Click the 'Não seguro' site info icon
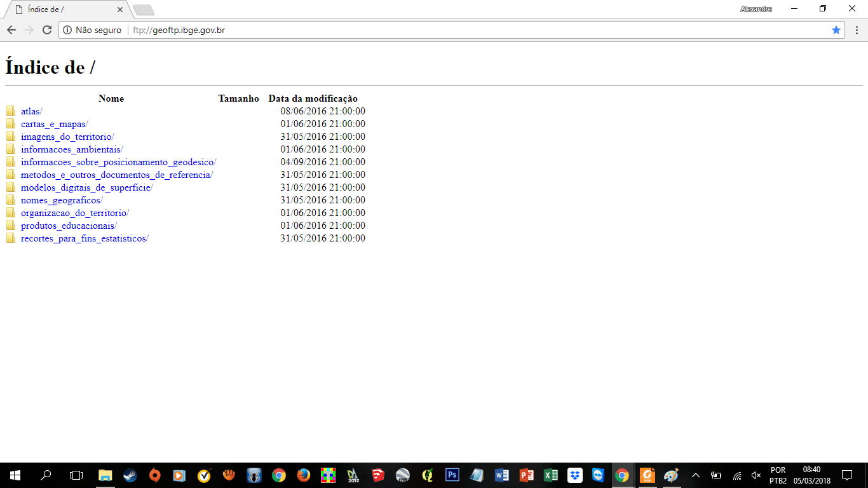The image size is (868, 488). pyautogui.click(x=67, y=30)
